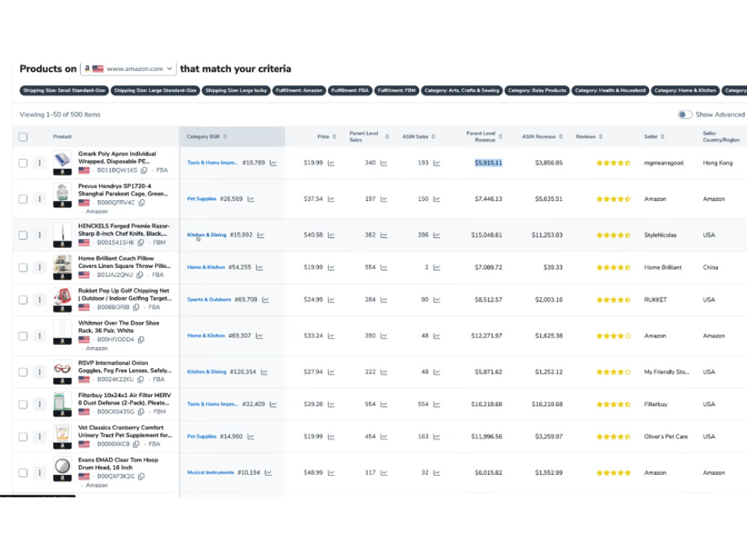
Task: Open row options menu for Evans EMAD Drum Head
Action: click(x=40, y=473)
